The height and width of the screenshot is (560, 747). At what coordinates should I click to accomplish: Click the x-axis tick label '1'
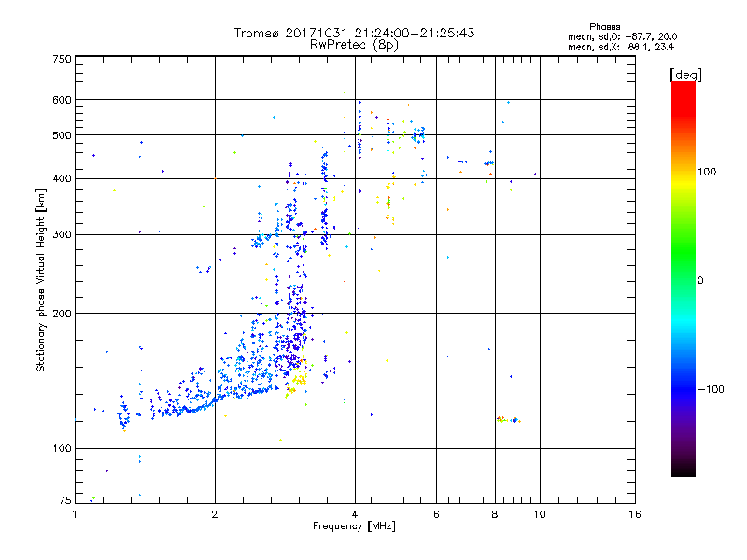point(75,514)
